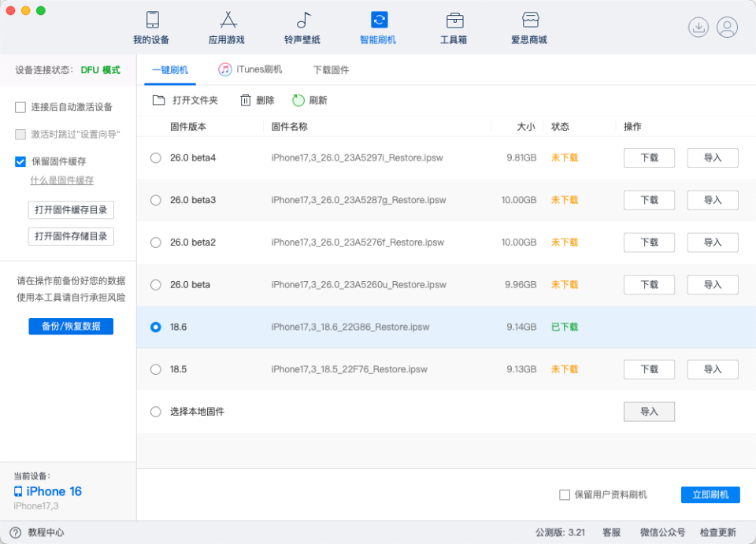Go to 铃声壁纸 ringtones and wallpapers

coord(302,28)
